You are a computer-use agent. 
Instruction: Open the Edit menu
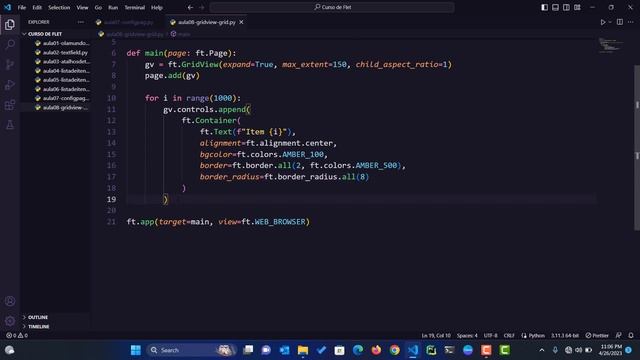pyautogui.click(x=37, y=7)
